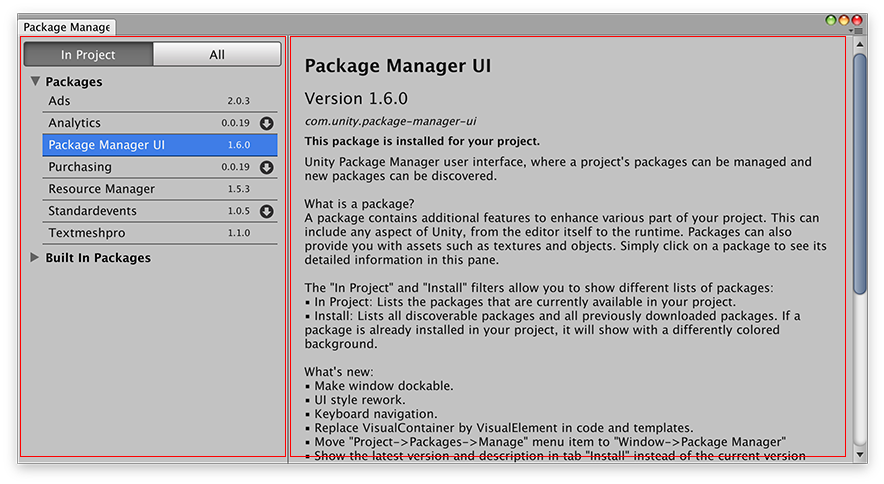The height and width of the screenshot is (484, 884).
Task: Select the Package Manager window tab
Action: [67, 27]
